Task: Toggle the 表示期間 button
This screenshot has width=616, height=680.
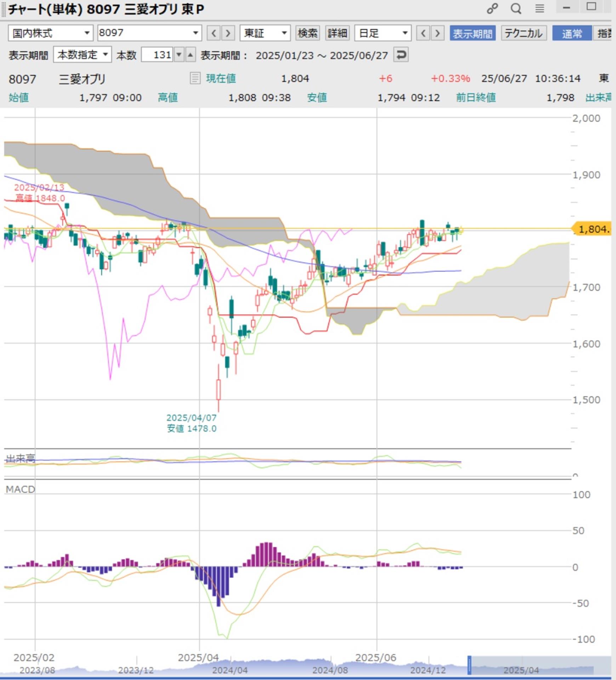Action: tap(472, 33)
